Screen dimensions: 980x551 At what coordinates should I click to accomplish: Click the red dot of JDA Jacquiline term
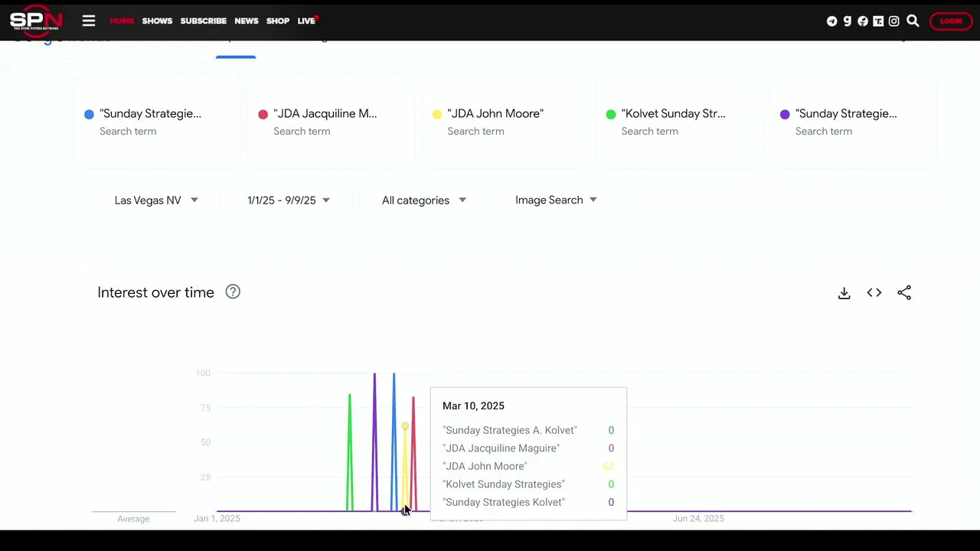[x=263, y=114]
